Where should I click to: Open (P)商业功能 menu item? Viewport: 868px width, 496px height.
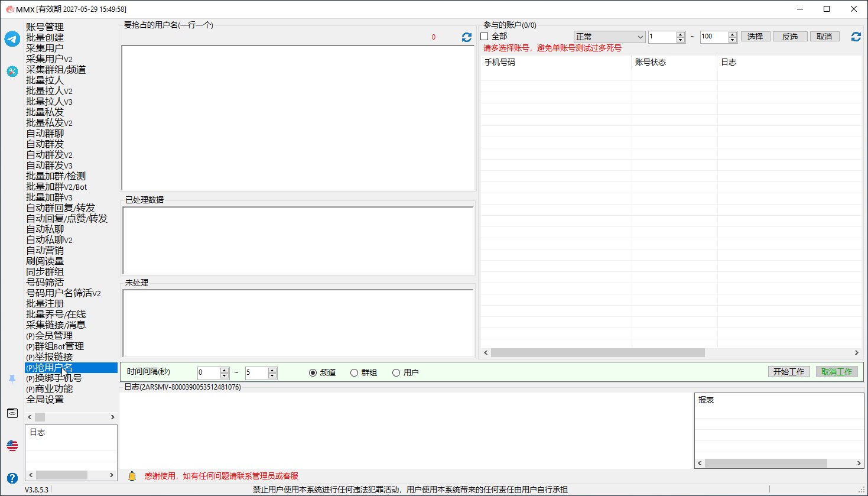click(50, 389)
